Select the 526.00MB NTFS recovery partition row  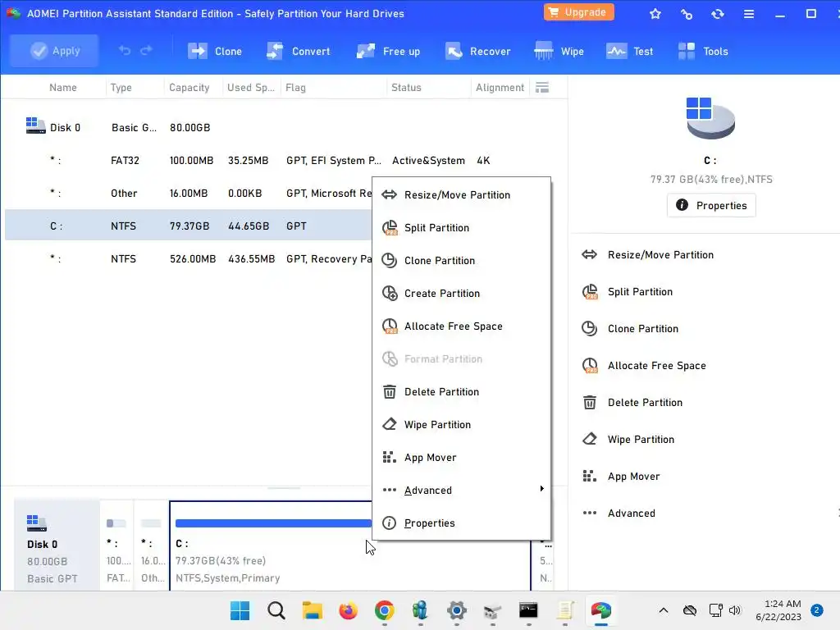(x=189, y=258)
